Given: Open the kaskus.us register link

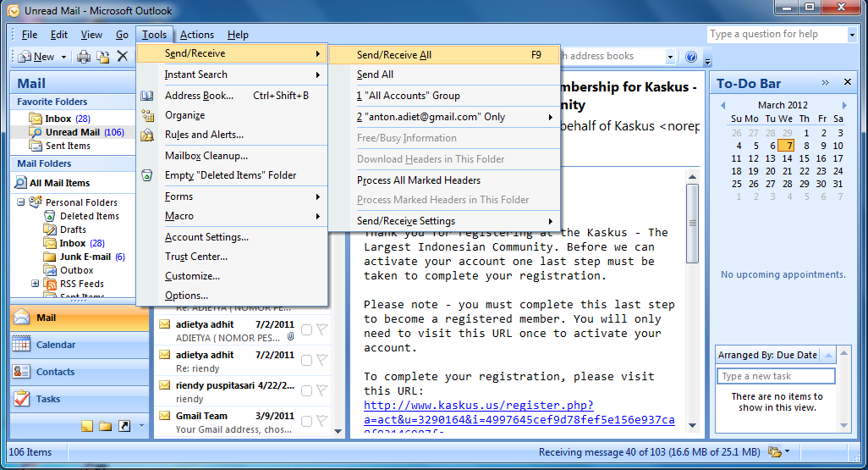Looking at the screenshot, I should click(519, 413).
